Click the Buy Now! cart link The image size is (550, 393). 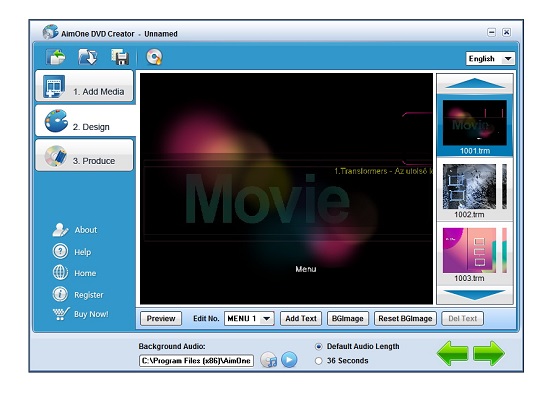91,314
